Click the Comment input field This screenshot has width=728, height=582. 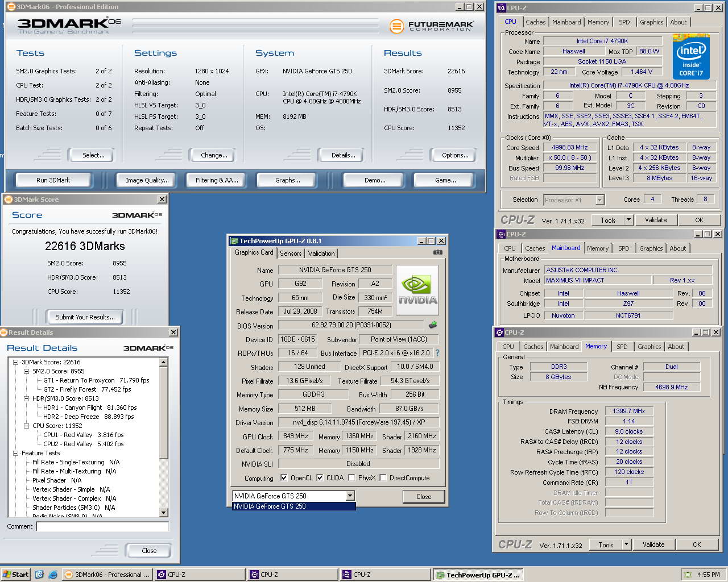point(102,526)
